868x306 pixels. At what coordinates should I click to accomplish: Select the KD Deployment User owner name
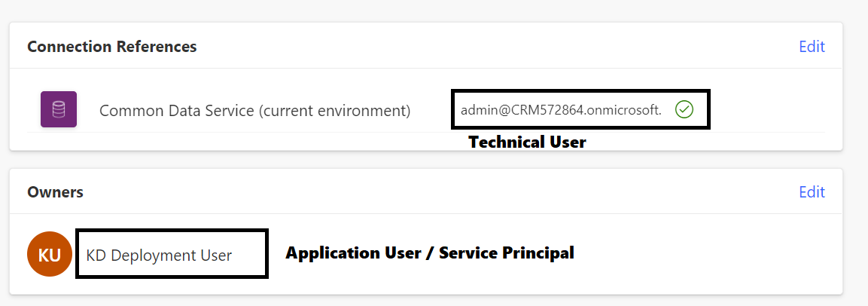coord(160,256)
